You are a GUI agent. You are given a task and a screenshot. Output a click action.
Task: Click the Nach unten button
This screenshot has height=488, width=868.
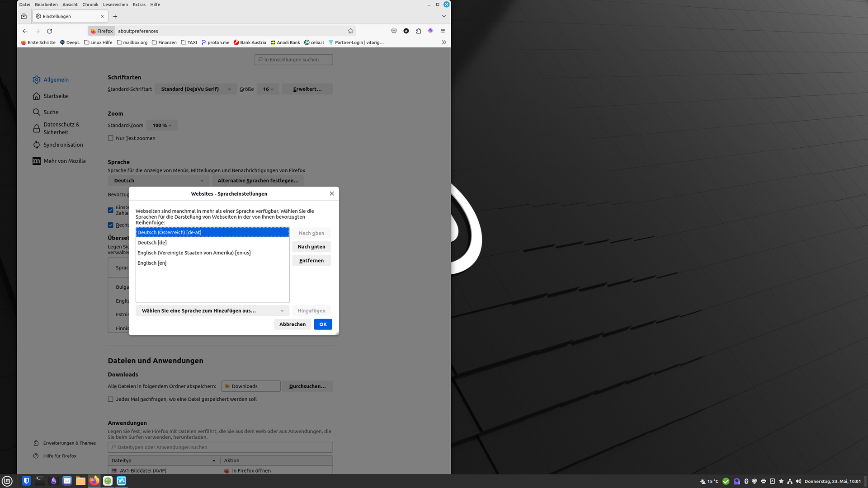tap(311, 247)
